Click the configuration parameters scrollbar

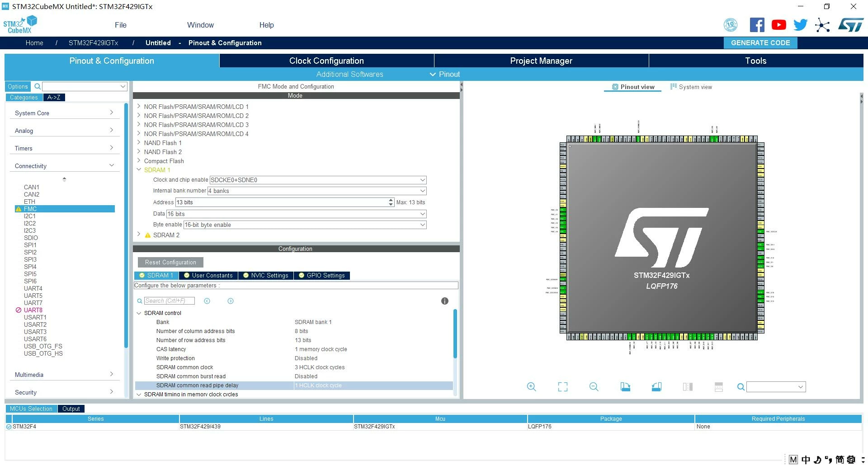(x=455, y=333)
